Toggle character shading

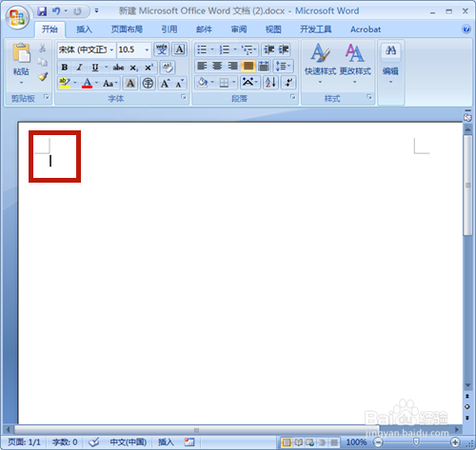coord(130,84)
